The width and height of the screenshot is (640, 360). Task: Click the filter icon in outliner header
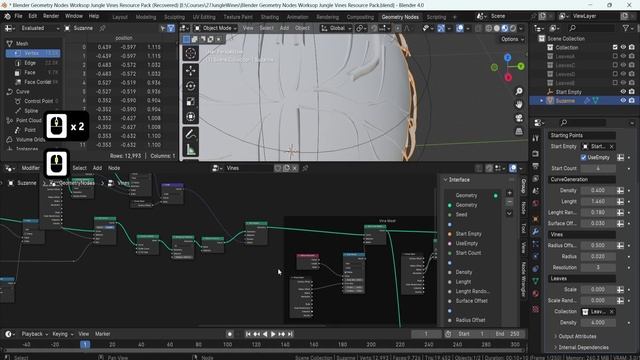[626, 28]
